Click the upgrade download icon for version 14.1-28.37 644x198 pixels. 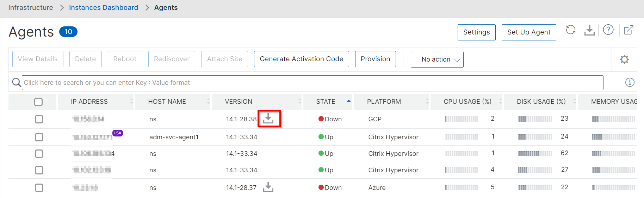[268, 187]
